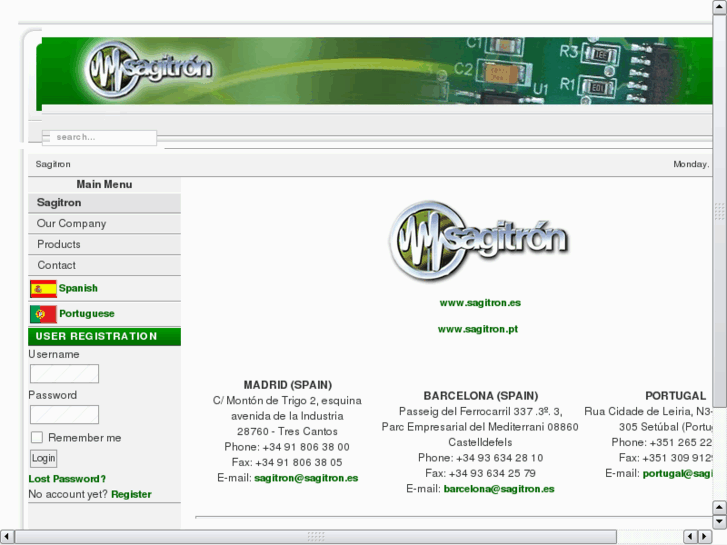727x545 pixels.
Task: Switch the site language to Portuguese
Action: pyautogui.click(x=87, y=314)
